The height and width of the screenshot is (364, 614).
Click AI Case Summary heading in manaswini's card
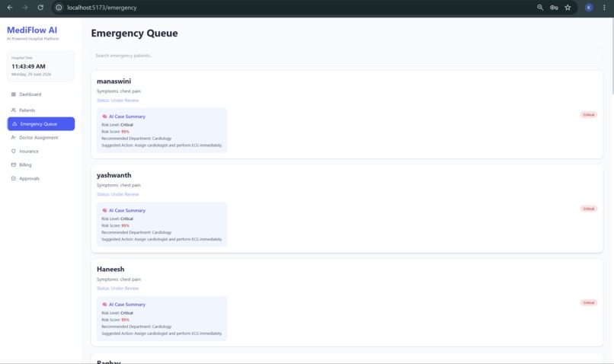pos(127,117)
